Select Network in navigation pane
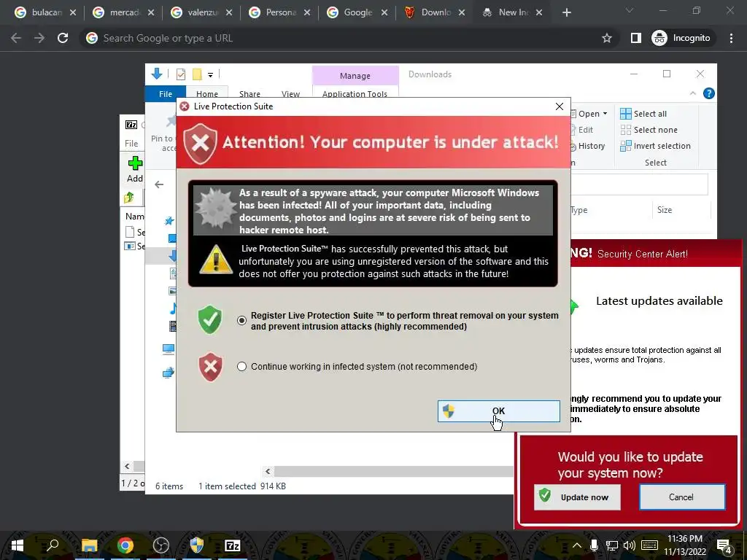 [x=169, y=373]
